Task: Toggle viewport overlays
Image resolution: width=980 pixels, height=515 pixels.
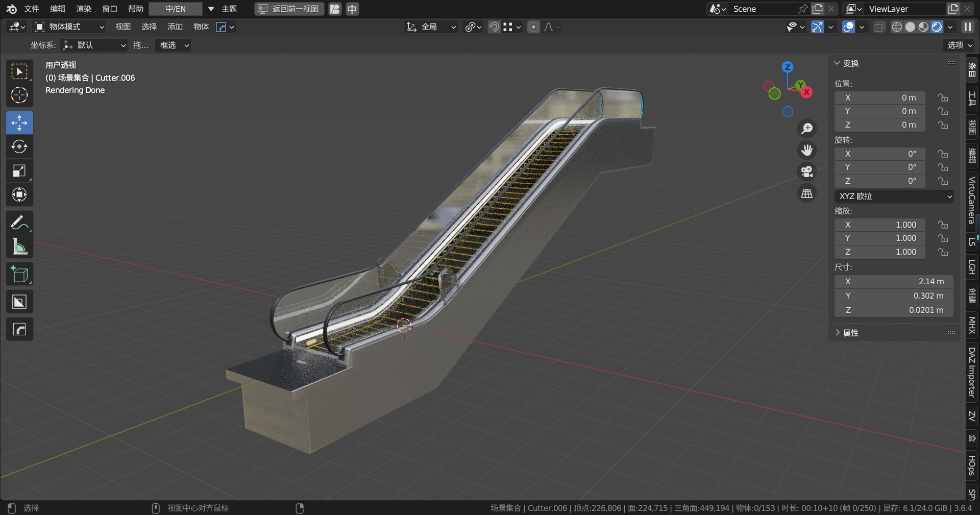Action: point(848,27)
